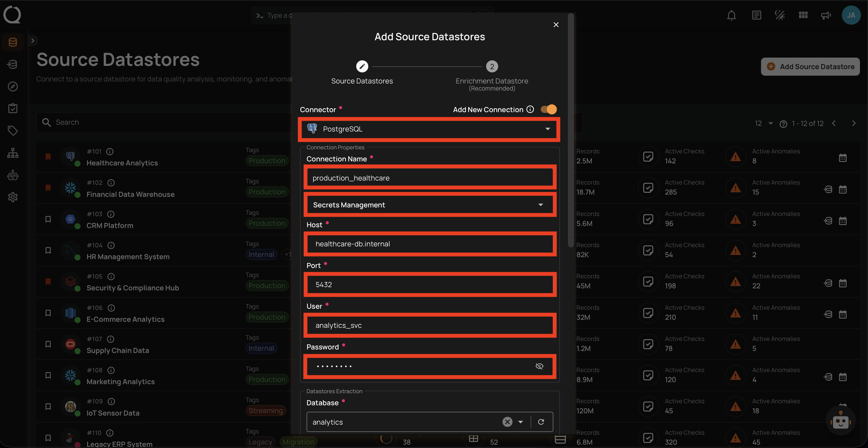Click the megaphone announcements icon
The width and height of the screenshot is (868, 448).
tap(825, 16)
